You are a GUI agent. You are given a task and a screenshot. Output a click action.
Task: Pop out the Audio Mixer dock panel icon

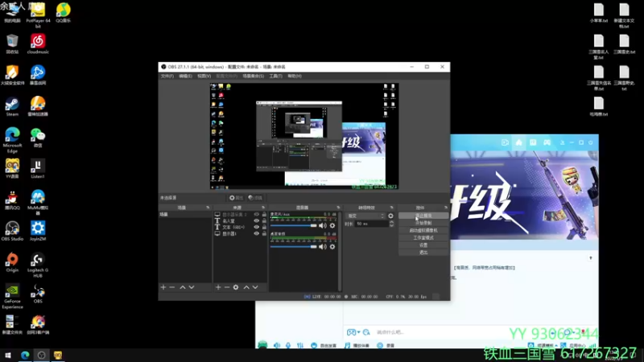pyautogui.click(x=338, y=208)
